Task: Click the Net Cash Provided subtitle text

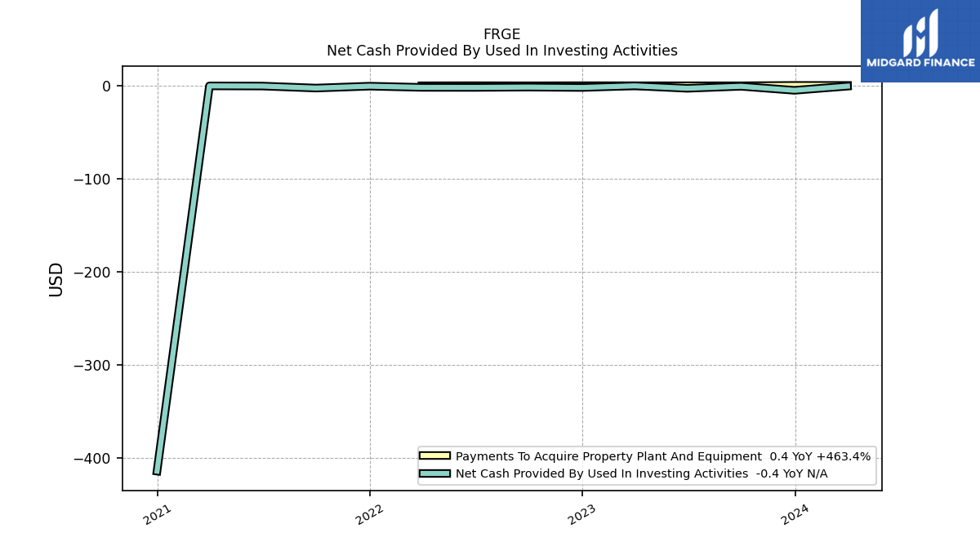Action: pyautogui.click(x=501, y=51)
